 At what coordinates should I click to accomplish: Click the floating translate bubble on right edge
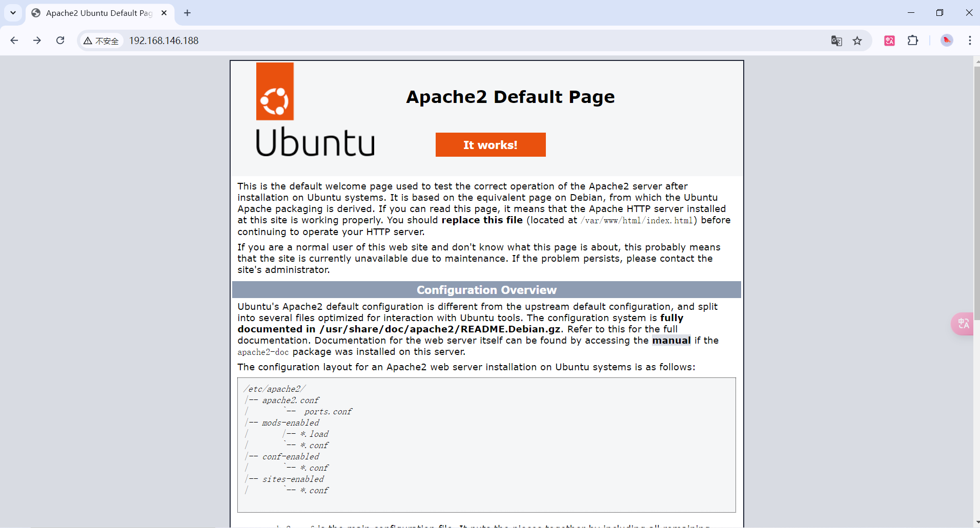[963, 324]
